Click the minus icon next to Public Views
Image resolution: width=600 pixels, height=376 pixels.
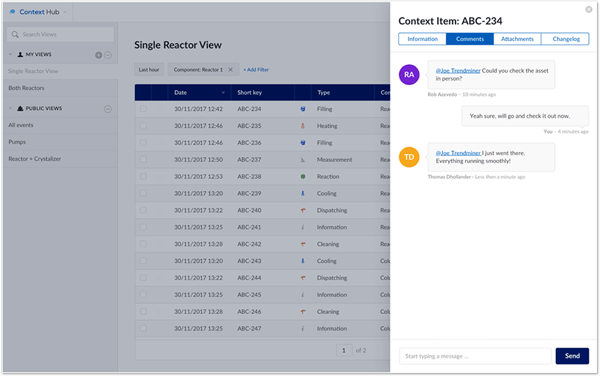pyautogui.click(x=108, y=109)
